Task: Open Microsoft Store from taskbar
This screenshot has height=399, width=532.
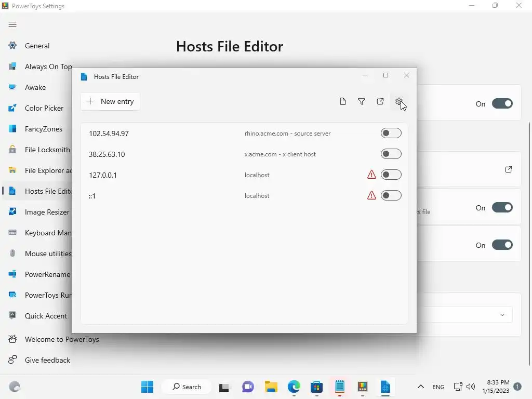Action: tap(316, 387)
